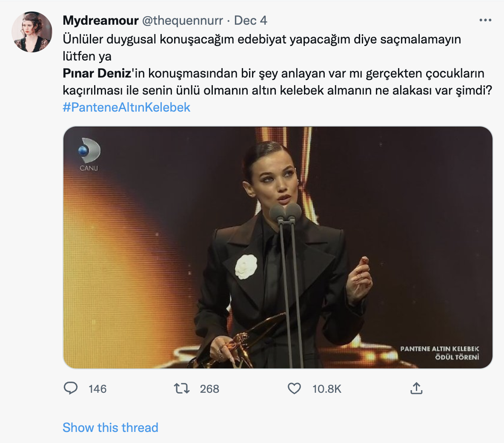Like the tweet with the heart icon
This screenshot has height=443, width=504.
pos(294,388)
